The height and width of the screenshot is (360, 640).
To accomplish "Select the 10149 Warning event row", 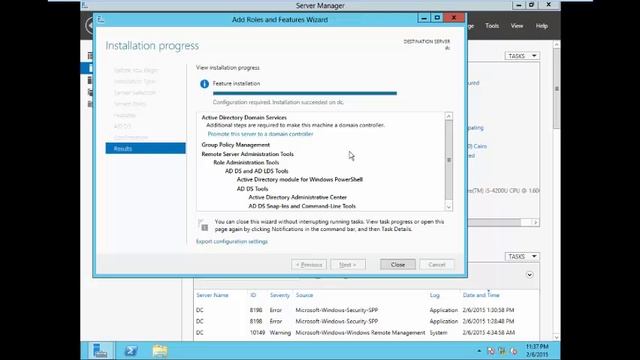I will click(x=366, y=333).
